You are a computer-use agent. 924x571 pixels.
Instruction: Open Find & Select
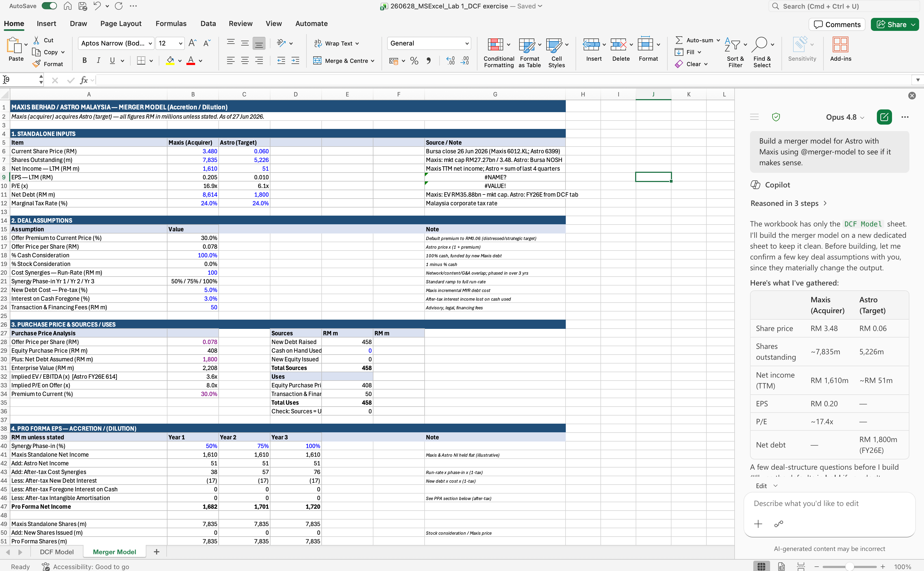[x=762, y=52]
